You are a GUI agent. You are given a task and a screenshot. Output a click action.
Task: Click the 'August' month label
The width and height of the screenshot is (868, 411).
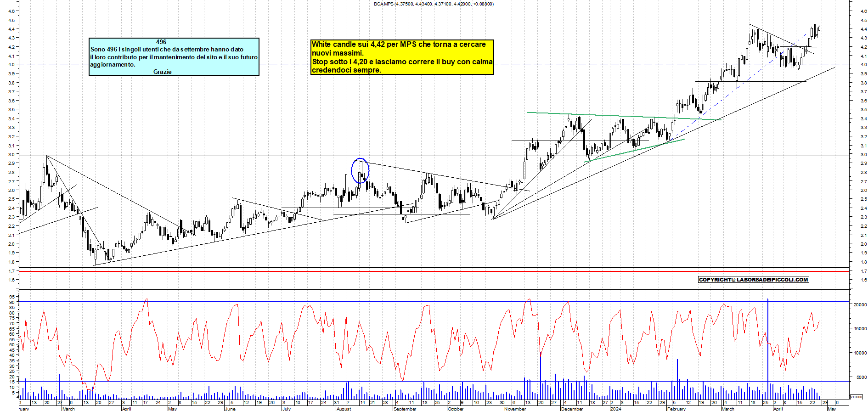[344, 409]
